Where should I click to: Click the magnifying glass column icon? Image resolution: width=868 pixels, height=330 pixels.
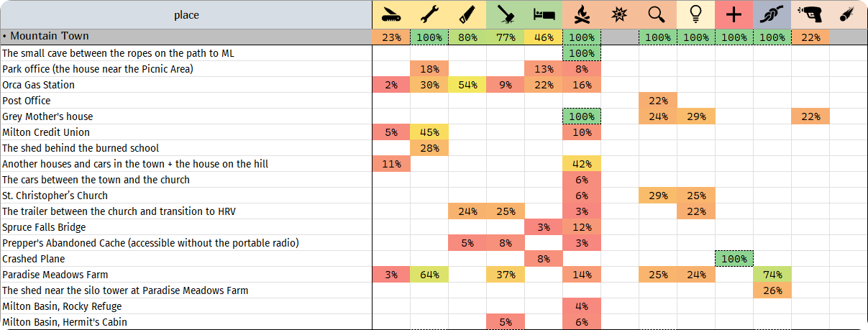[657, 14]
